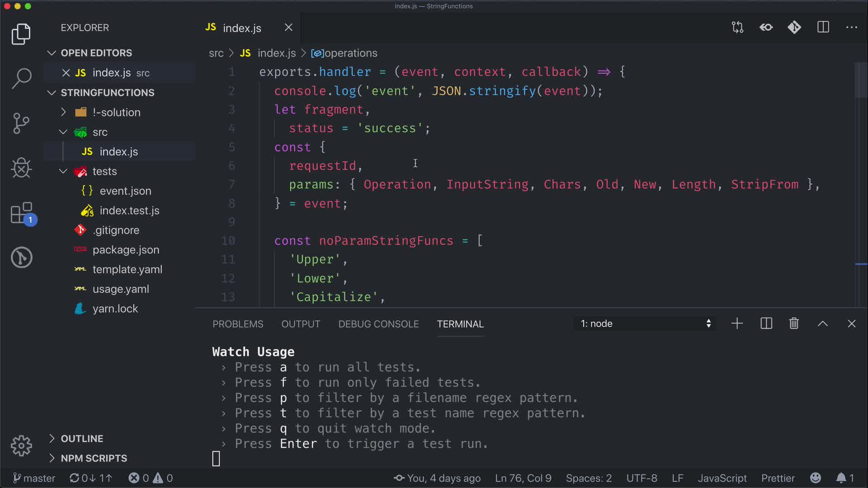Open the Extensions view with badge
868x488 pixels.
coord(21,213)
